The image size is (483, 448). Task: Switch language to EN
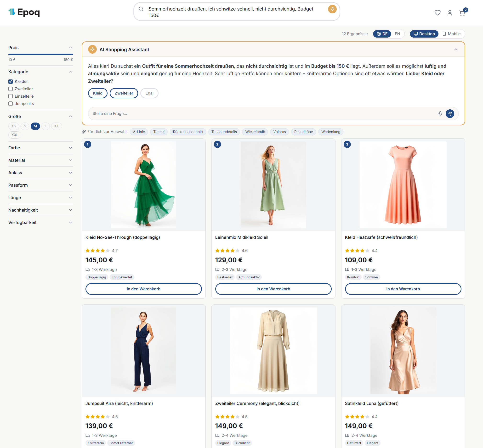[x=397, y=34]
